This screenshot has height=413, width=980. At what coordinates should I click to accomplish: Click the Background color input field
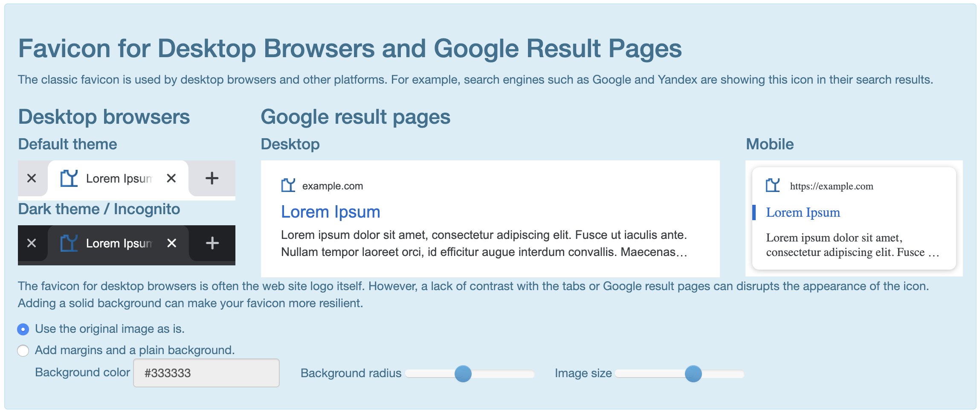pyautogui.click(x=206, y=373)
